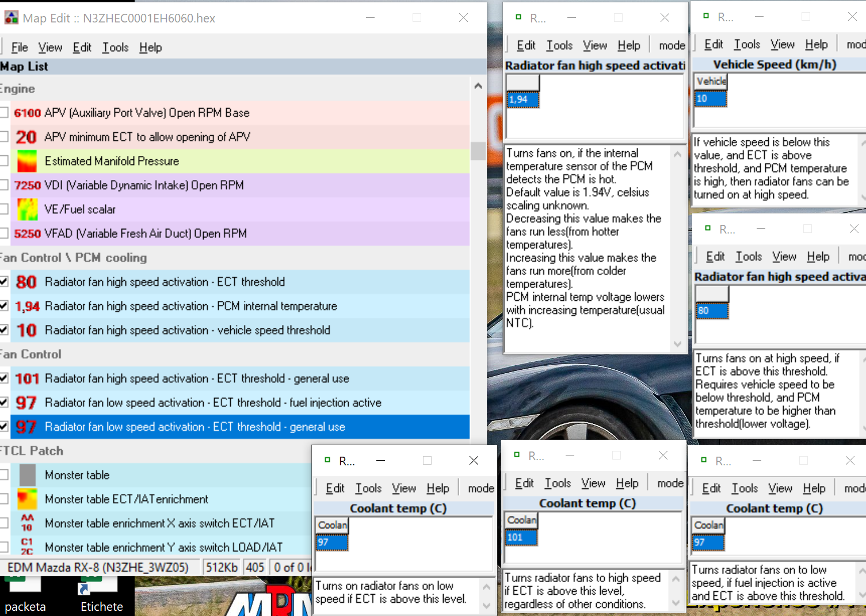This screenshot has height=616, width=866.
Task: Select the vehicle speed threshold map row
Action: pyautogui.click(x=188, y=330)
